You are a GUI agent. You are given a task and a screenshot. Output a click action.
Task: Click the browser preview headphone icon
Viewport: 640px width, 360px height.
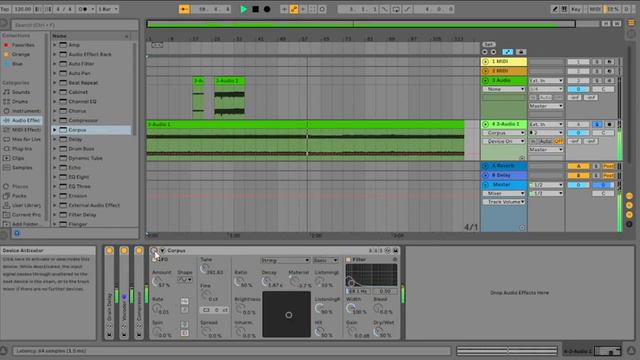[x=17, y=233]
